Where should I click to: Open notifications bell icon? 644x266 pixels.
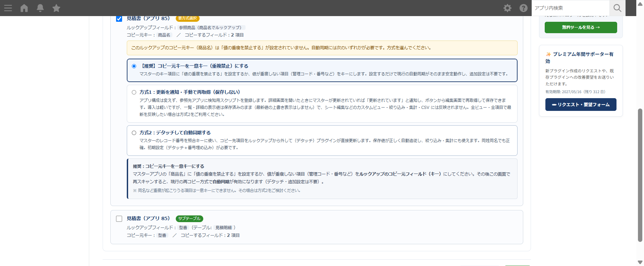click(40, 8)
